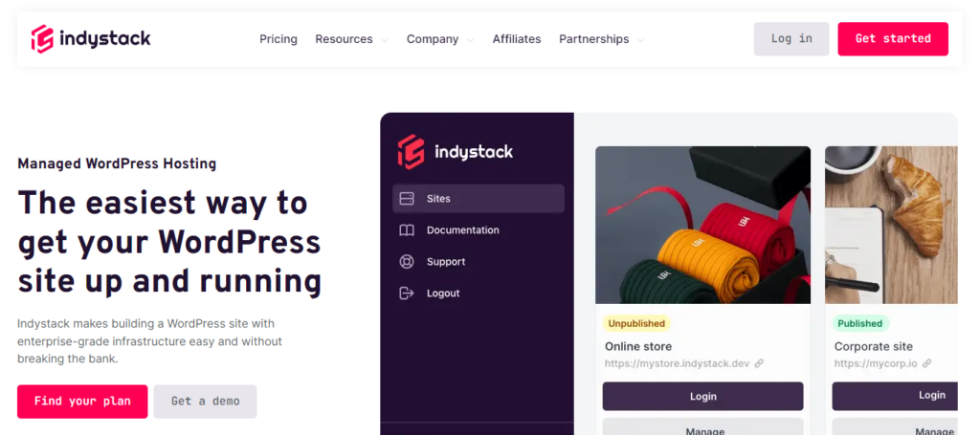The image size is (980, 435).
Task: Open the Affiliates page from the navigation
Action: click(517, 39)
